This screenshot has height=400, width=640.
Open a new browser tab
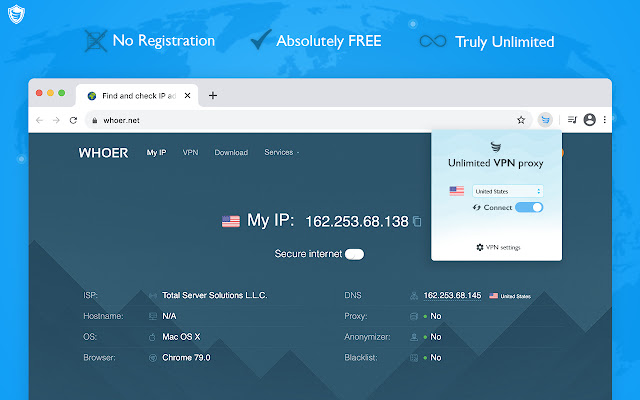pos(213,96)
